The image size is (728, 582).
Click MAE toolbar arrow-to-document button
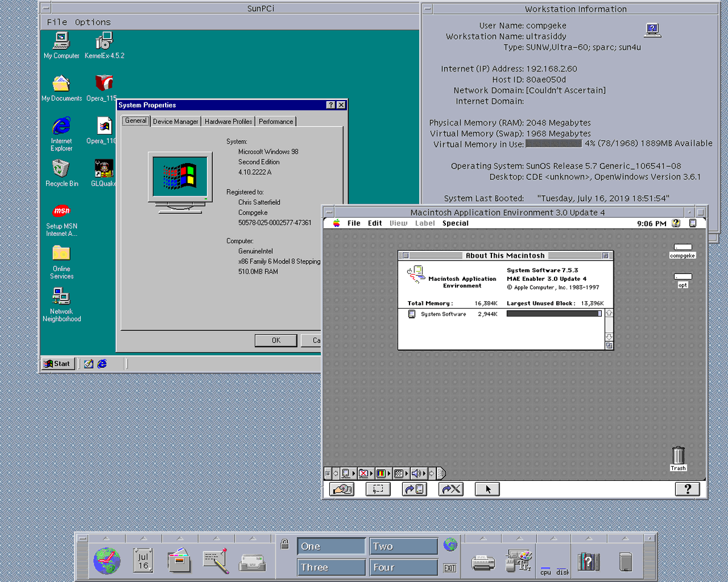414,489
